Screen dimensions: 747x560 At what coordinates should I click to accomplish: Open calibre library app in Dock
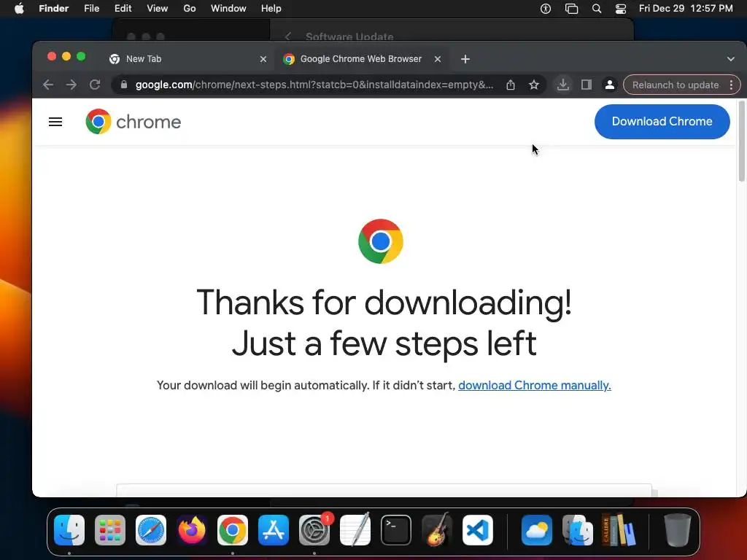[619, 530]
